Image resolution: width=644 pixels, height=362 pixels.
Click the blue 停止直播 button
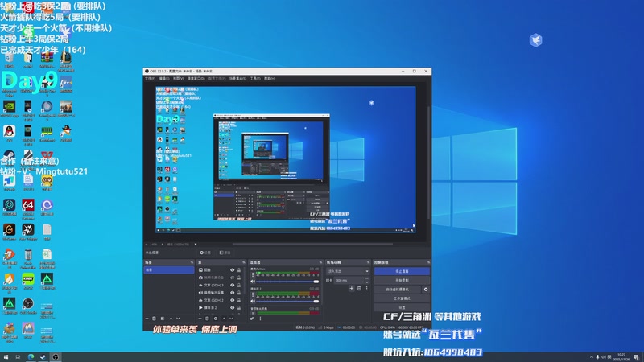[402, 271]
